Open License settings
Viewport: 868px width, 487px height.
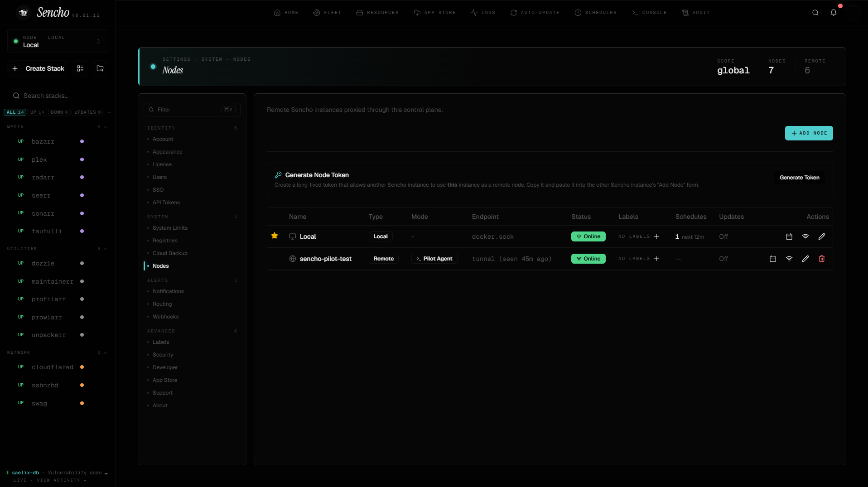[162, 164]
